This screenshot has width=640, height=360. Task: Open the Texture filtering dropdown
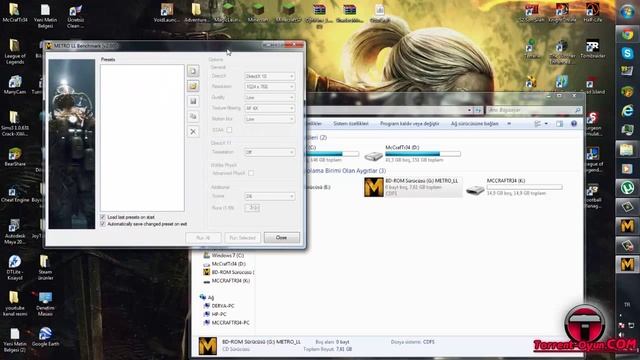pyautogui.click(x=269, y=108)
